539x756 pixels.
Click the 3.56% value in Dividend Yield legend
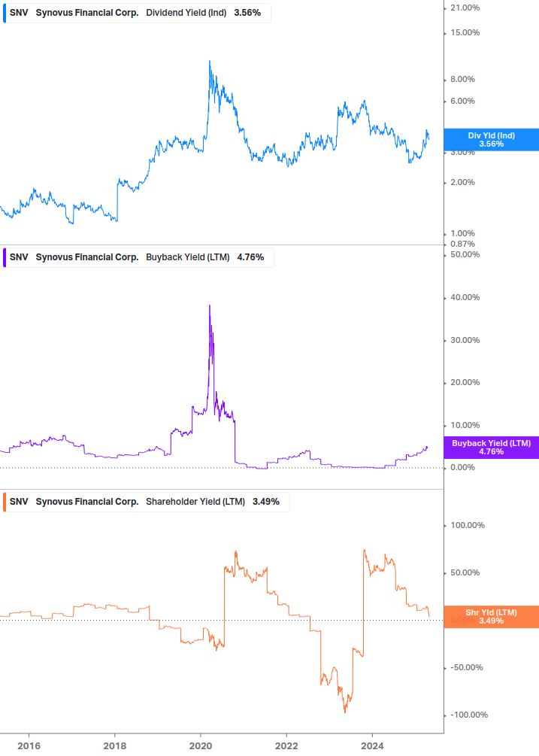[x=247, y=13]
